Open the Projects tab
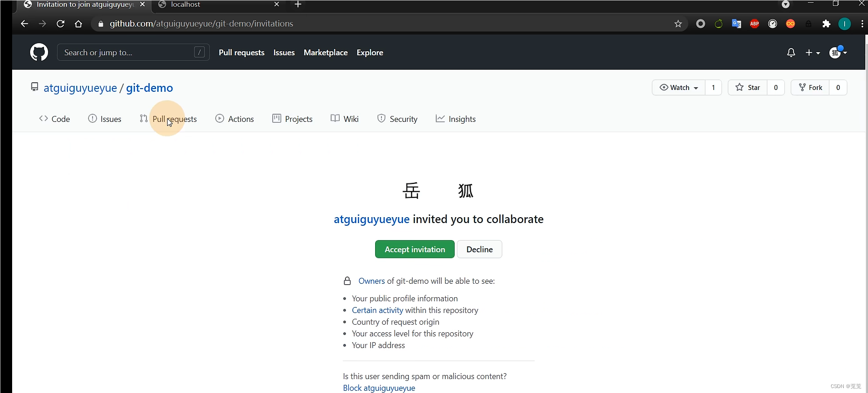868x393 pixels. [293, 119]
